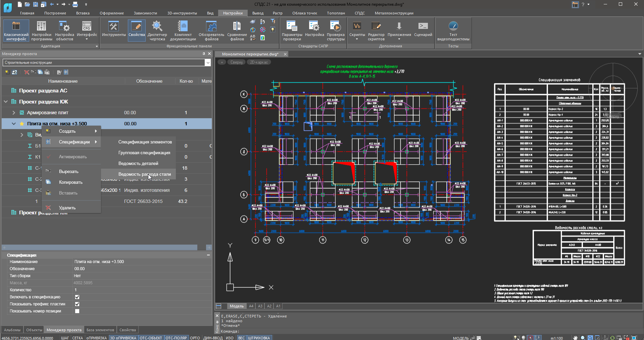This screenshot has width=644, height=340.
Task: Click the Сверху view label button
Action: pos(237,62)
